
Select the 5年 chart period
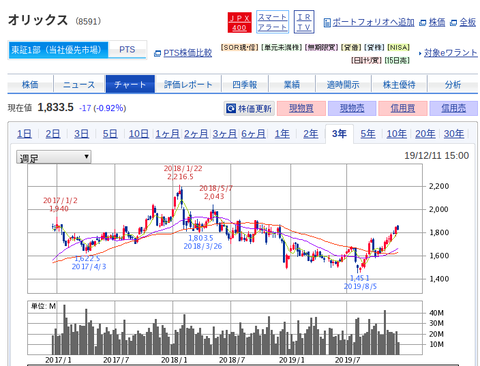(368, 134)
